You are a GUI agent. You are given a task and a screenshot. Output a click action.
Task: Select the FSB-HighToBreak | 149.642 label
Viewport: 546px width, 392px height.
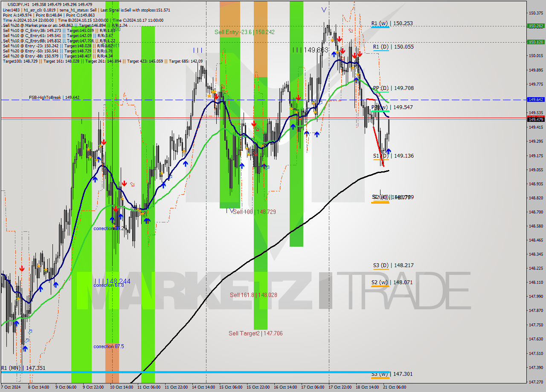click(x=54, y=98)
